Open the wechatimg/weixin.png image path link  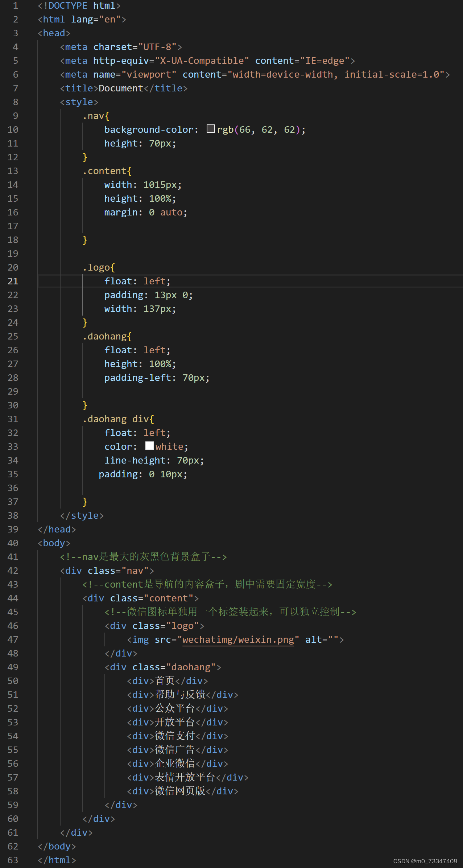coord(238,639)
